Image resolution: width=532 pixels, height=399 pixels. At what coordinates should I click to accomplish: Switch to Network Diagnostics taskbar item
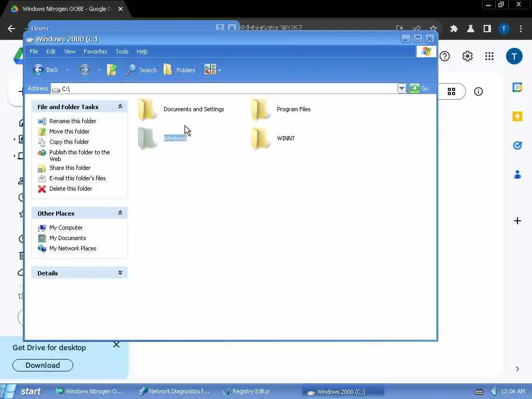(175, 391)
